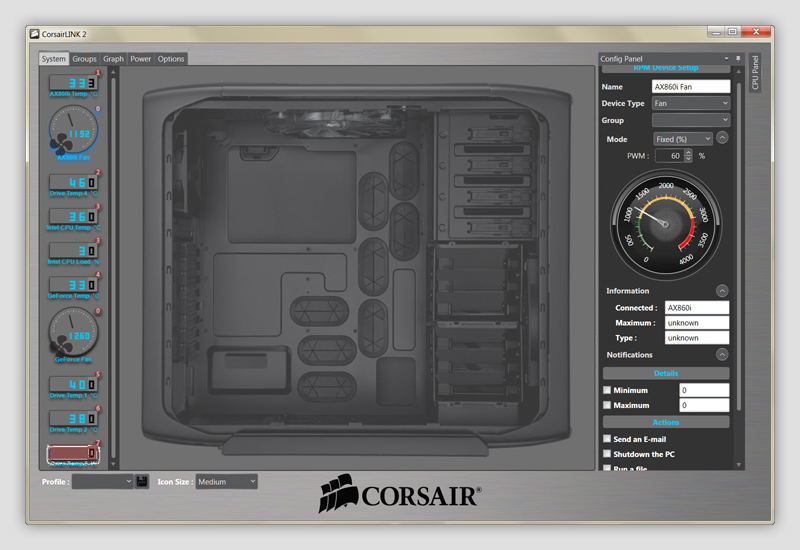Collapse the Mode section with round arrow
The image size is (800, 550).
tap(722, 138)
